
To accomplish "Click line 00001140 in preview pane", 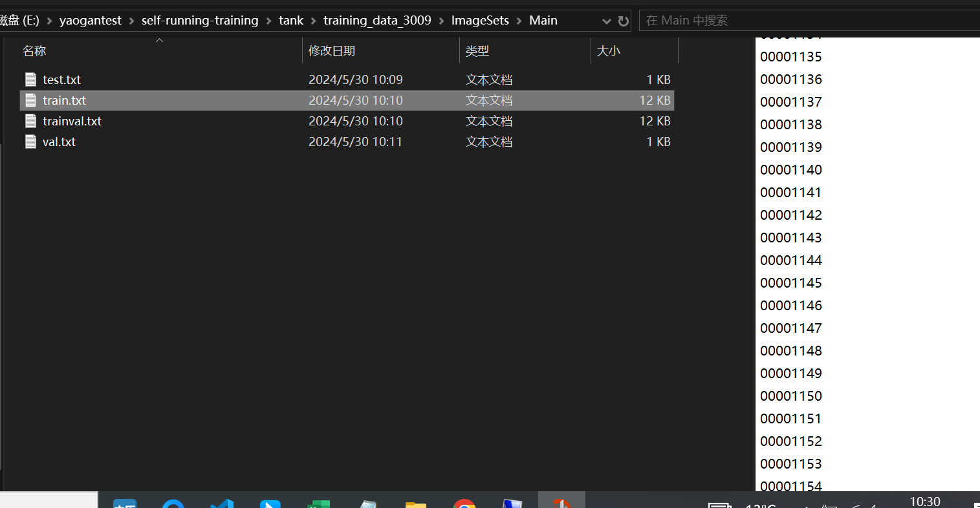I will click(x=791, y=170).
